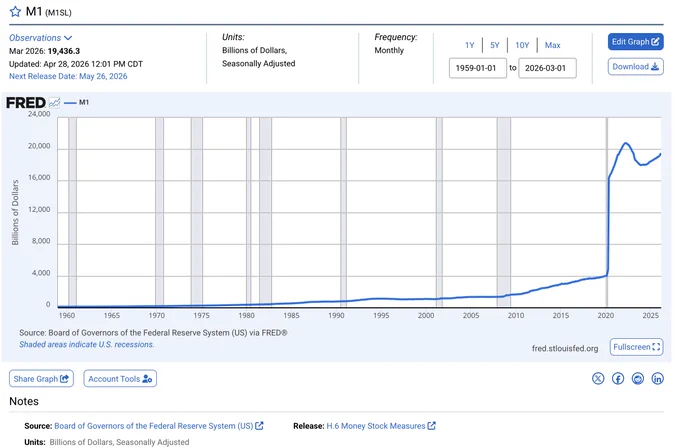Share the graph on X
Image resolution: width=680 pixels, height=448 pixels.
[598, 379]
